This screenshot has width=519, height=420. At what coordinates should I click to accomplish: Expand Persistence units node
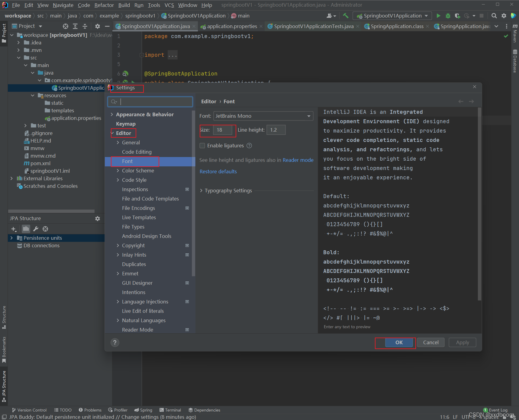pos(11,238)
